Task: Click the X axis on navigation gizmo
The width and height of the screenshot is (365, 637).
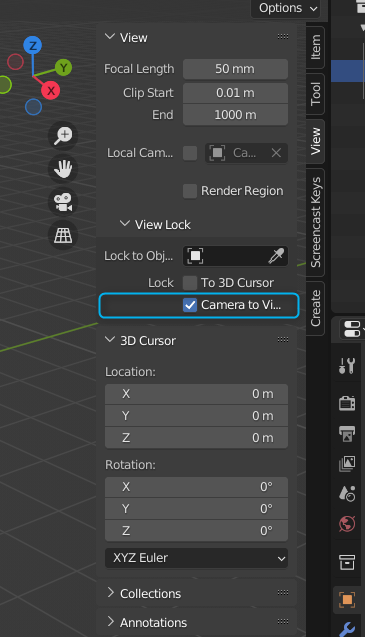Action: pos(51,90)
